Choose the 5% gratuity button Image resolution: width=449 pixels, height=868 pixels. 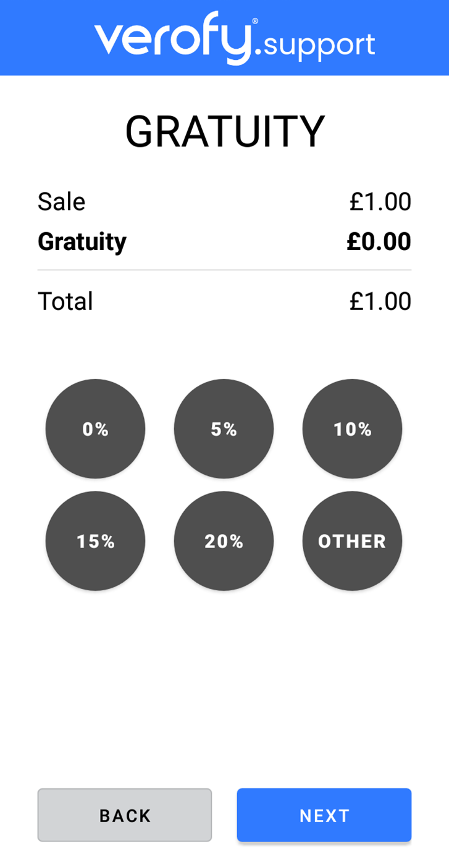224,429
